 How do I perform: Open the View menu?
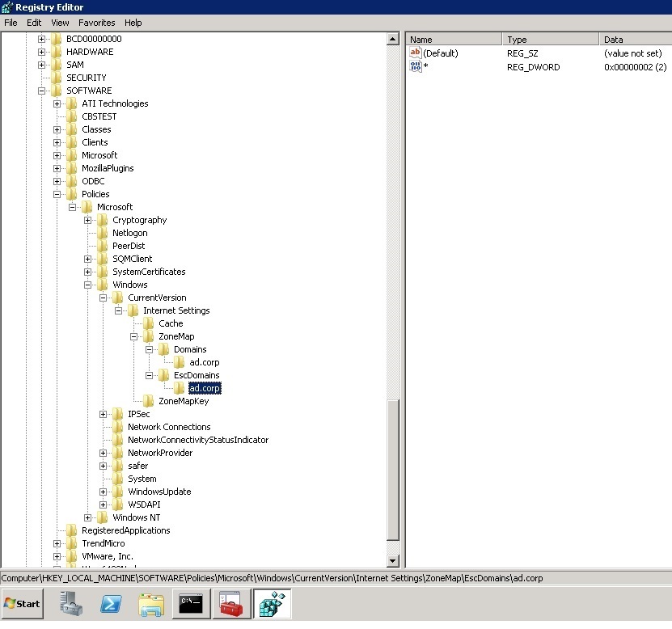pos(60,23)
